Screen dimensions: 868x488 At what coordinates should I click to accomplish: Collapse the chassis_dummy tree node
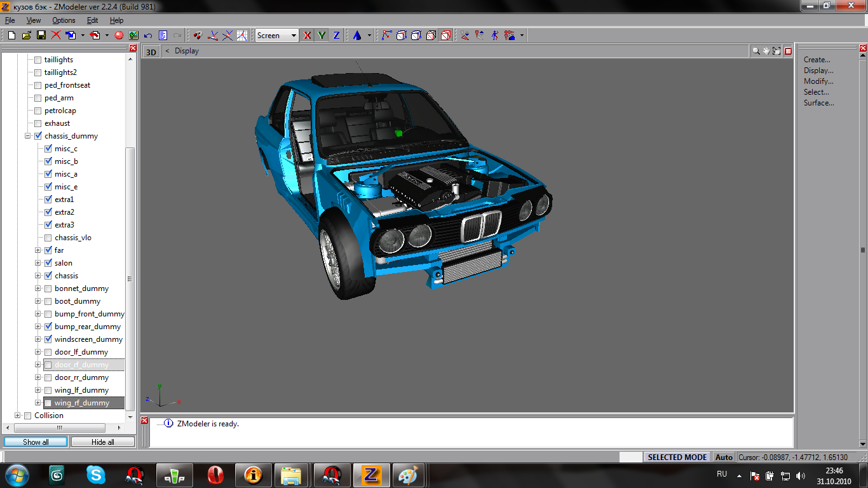click(28, 136)
